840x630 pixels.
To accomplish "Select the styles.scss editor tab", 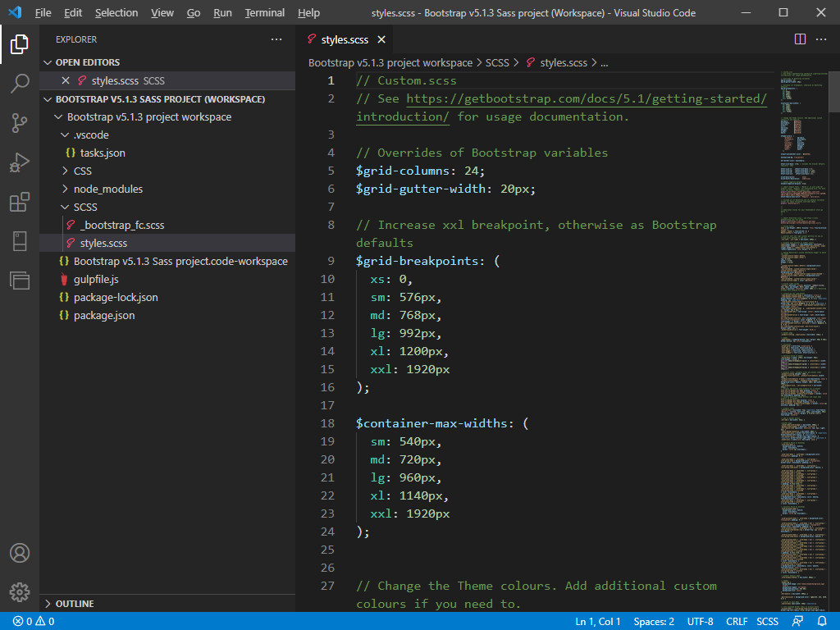I will [x=345, y=39].
